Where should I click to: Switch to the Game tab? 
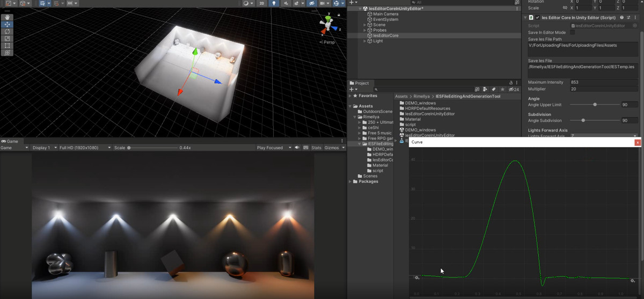point(10,141)
